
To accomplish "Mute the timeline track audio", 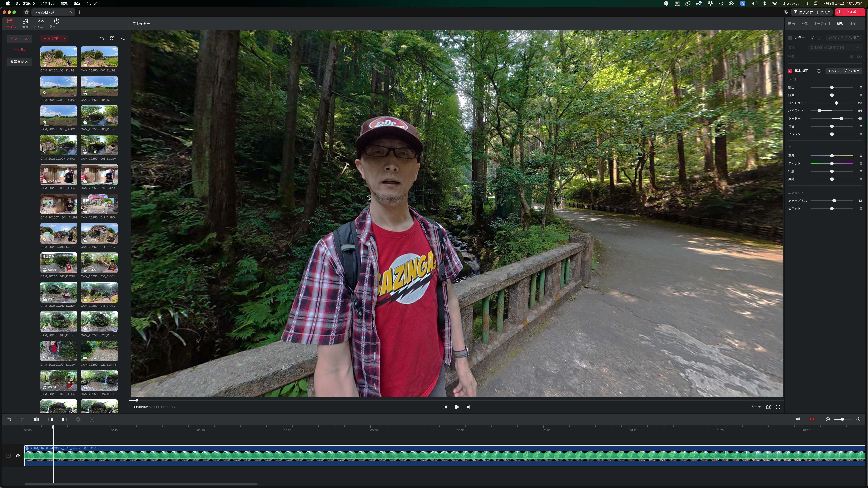I will point(17,456).
